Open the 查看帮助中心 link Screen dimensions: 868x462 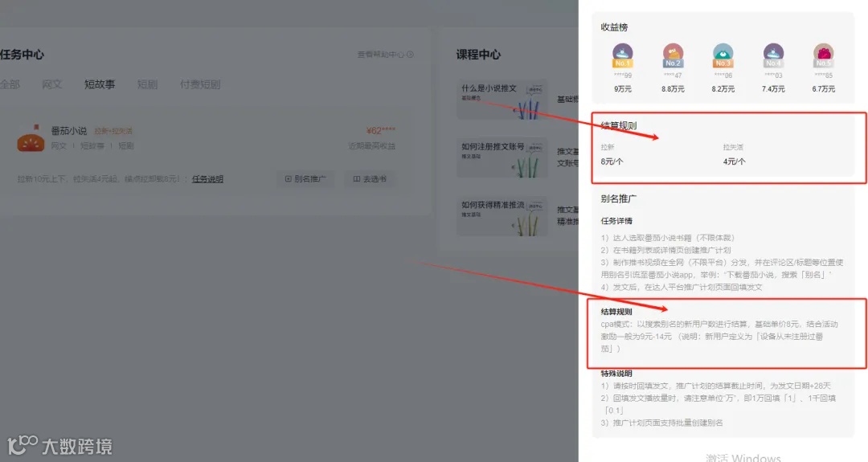pos(380,55)
